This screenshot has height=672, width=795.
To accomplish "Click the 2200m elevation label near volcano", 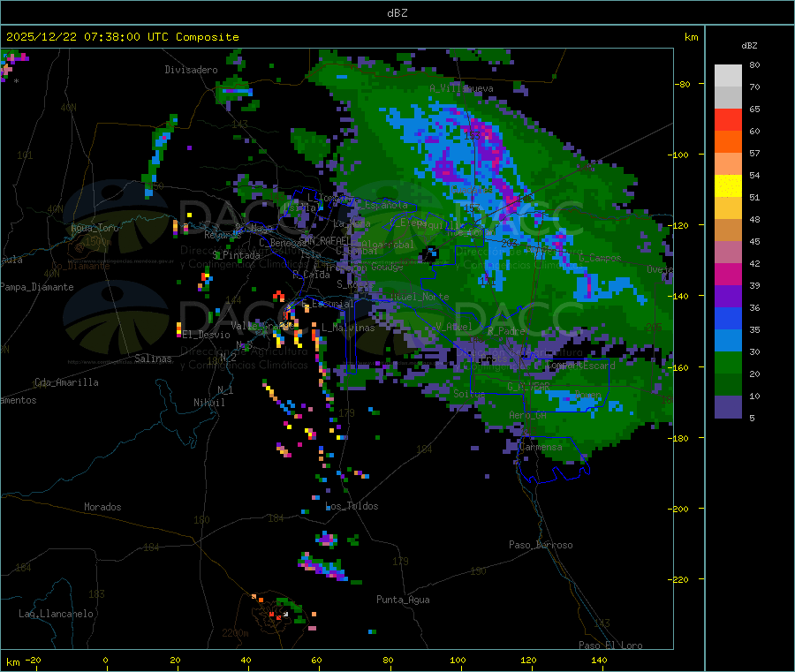I will (x=235, y=633).
